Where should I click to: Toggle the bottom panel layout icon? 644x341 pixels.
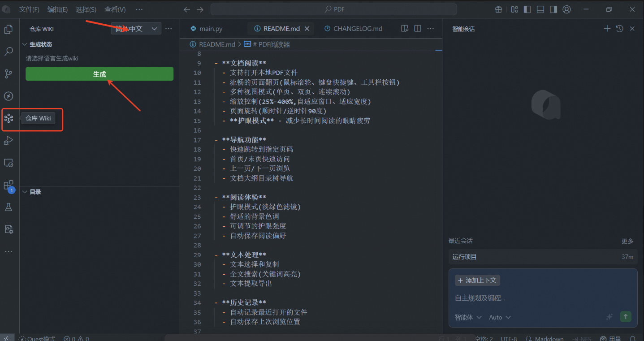[x=540, y=9]
